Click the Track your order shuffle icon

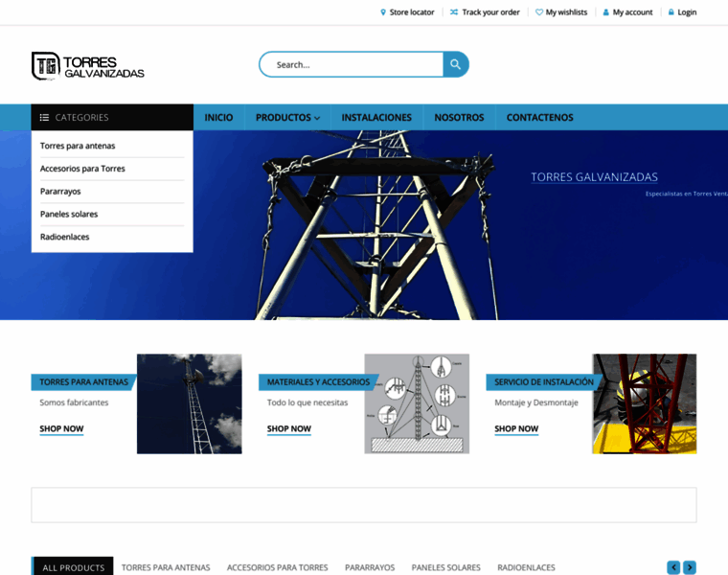tap(454, 12)
